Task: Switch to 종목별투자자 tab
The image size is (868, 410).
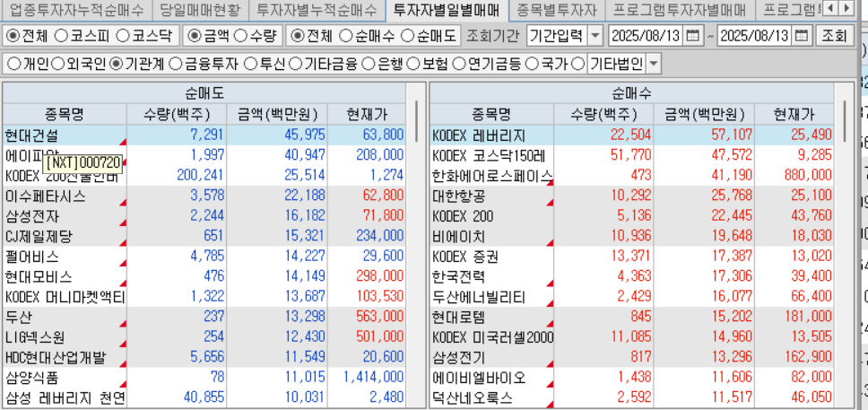Action: (556, 9)
